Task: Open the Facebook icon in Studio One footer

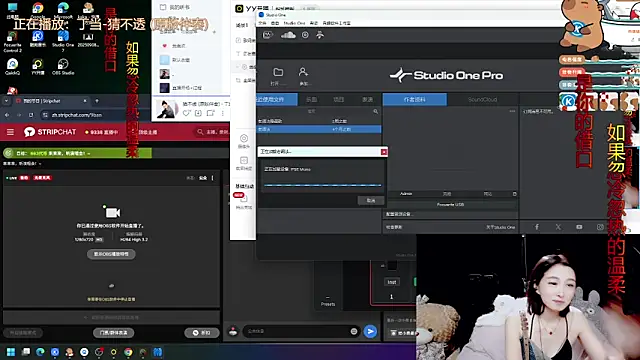Action: 537,227
